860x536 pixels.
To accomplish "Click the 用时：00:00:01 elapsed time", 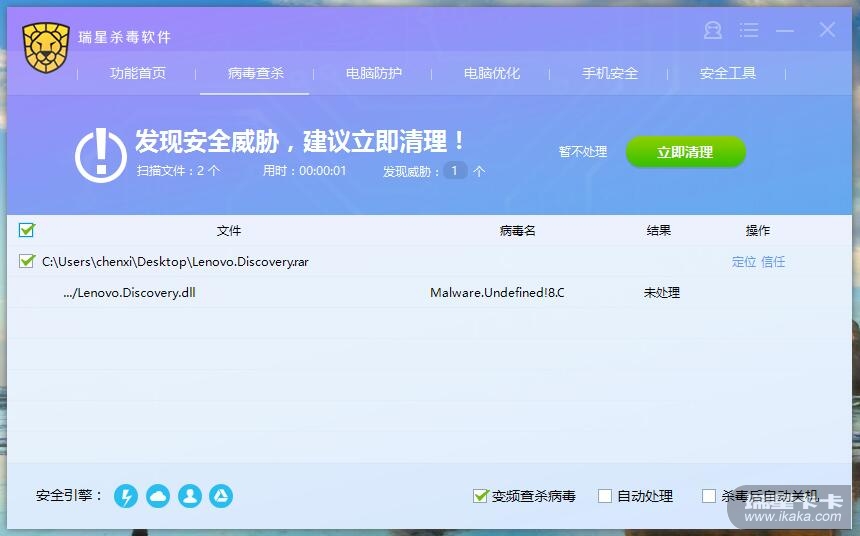I will pyautogui.click(x=304, y=171).
